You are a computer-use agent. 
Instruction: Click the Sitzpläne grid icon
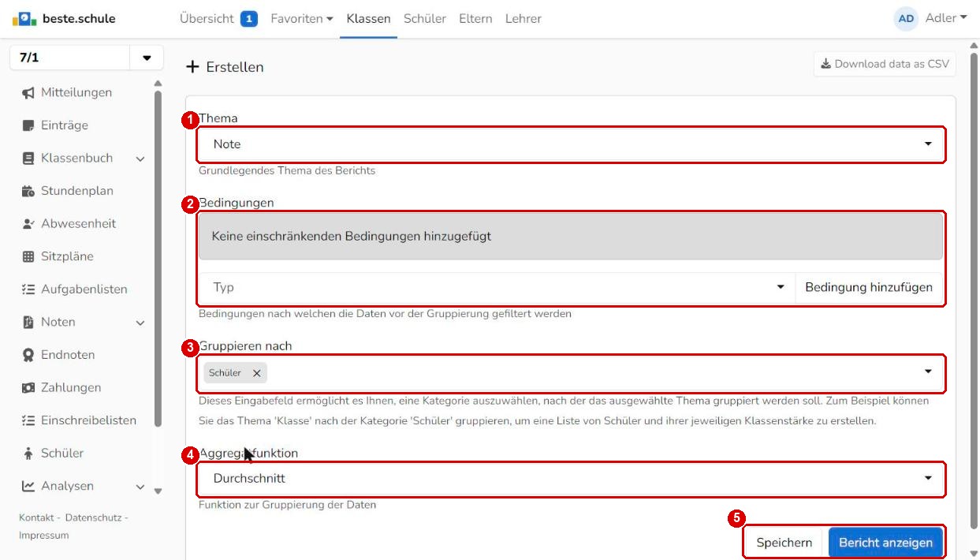pos(28,256)
